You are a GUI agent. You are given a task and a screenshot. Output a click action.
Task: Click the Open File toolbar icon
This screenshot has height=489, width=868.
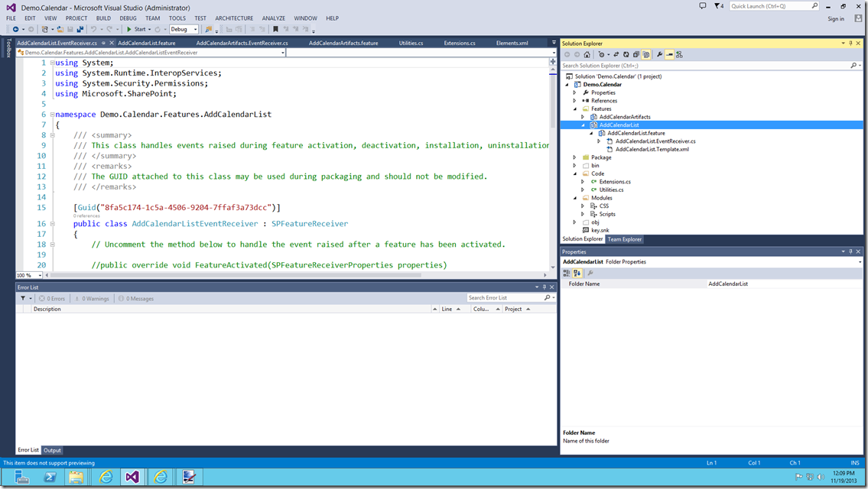tap(60, 29)
